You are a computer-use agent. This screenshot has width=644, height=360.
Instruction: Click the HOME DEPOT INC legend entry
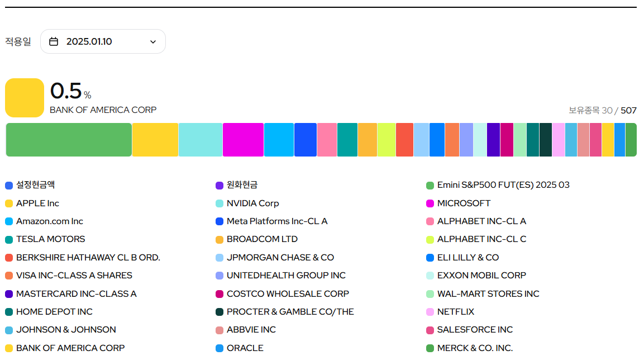(49, 311)
